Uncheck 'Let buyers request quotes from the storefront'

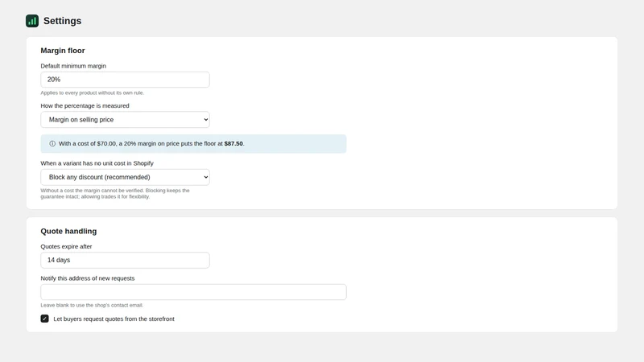45,319
